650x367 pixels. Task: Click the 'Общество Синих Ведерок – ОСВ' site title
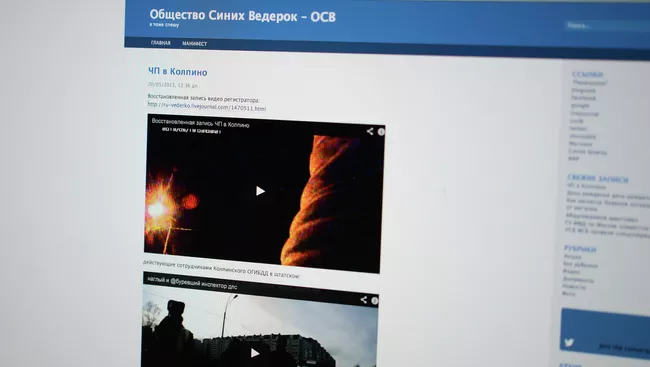tap(243, 16)
